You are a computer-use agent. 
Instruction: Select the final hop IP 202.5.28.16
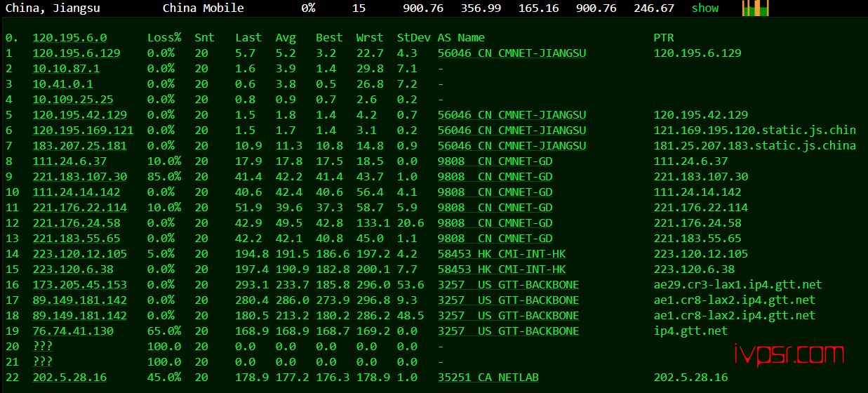[69, 378]
